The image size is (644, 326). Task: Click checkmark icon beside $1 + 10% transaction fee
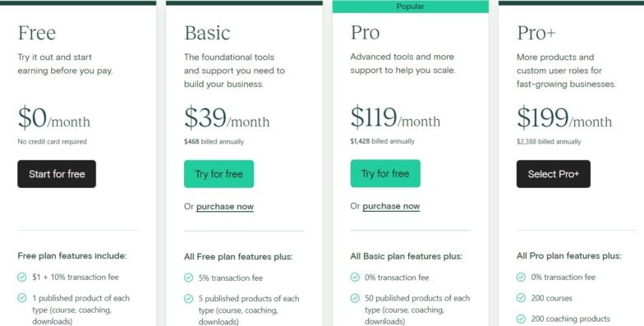pos(21,278)
